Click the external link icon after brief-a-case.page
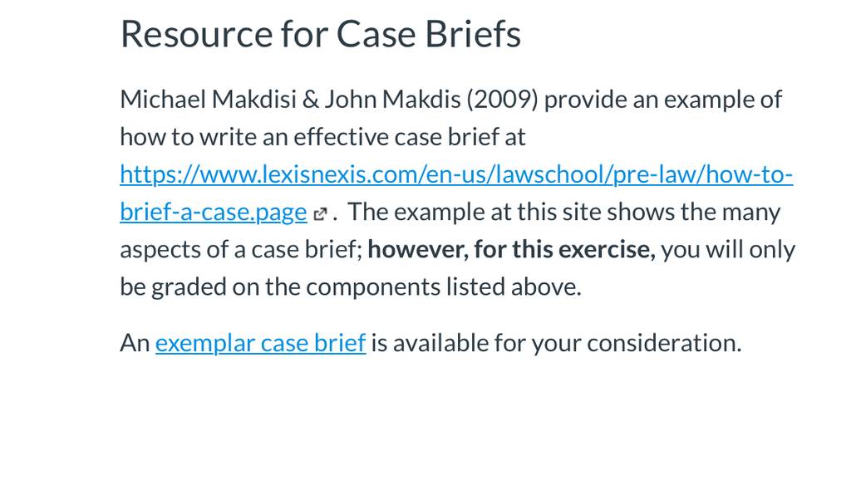851x504 pixels. [x=320, y=214]
